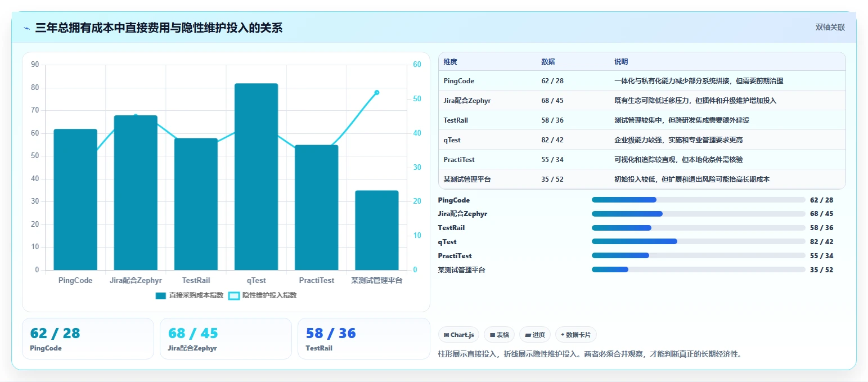Click the 某测试管理平台 bar in chart
Screen dimensions: 868x382
pos(376,230)
